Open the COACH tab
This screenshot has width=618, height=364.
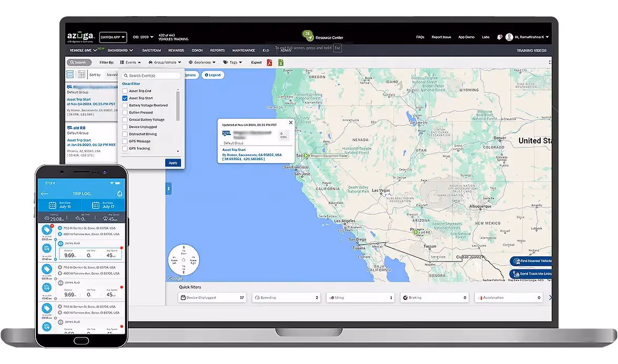(x=197, y=50)
